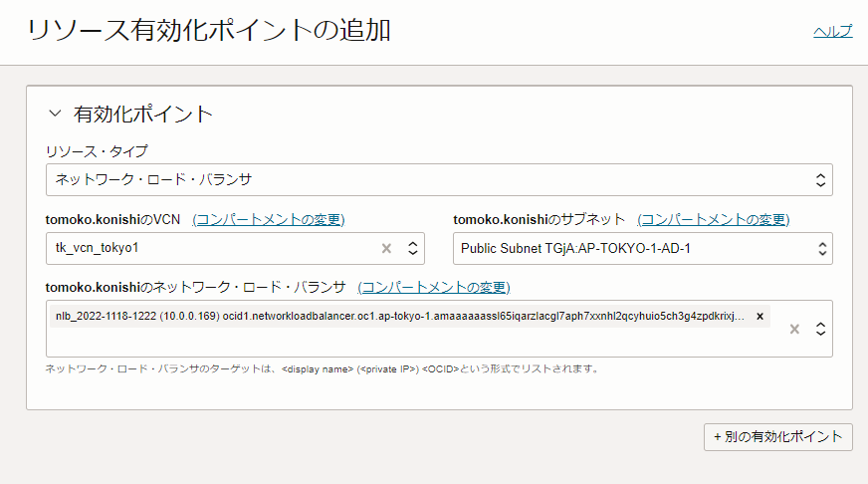The image size is (868, 484).
Task: Click inside the network load balancer multi-select field
Action: (439, 329)
